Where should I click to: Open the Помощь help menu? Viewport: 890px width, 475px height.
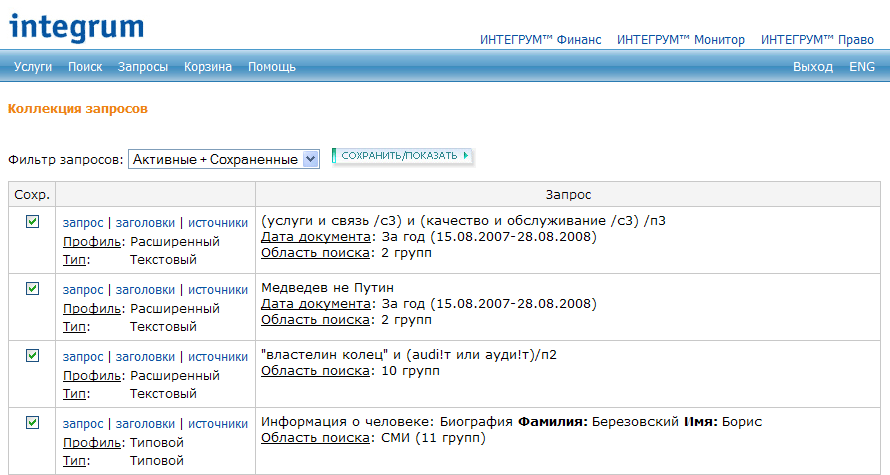(271, 67)
